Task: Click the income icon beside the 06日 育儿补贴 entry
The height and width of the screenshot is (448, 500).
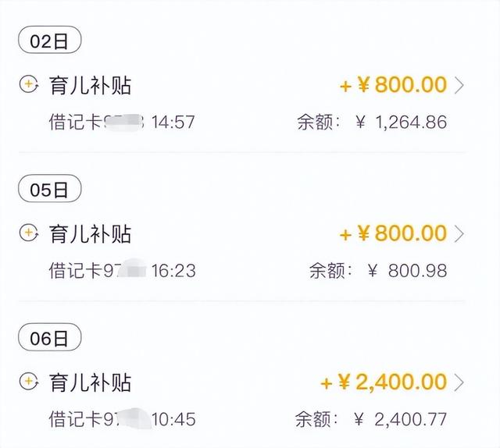Action: point(29,381)
